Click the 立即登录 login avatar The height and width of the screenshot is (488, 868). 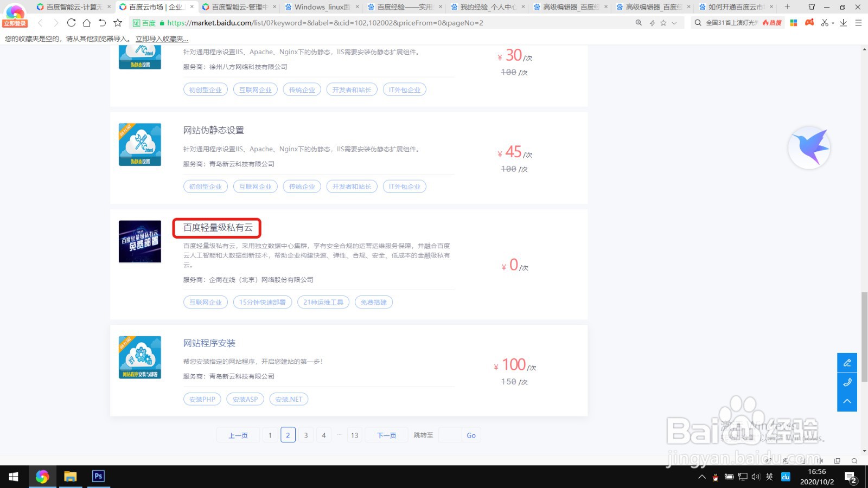[x=15, y=16]
